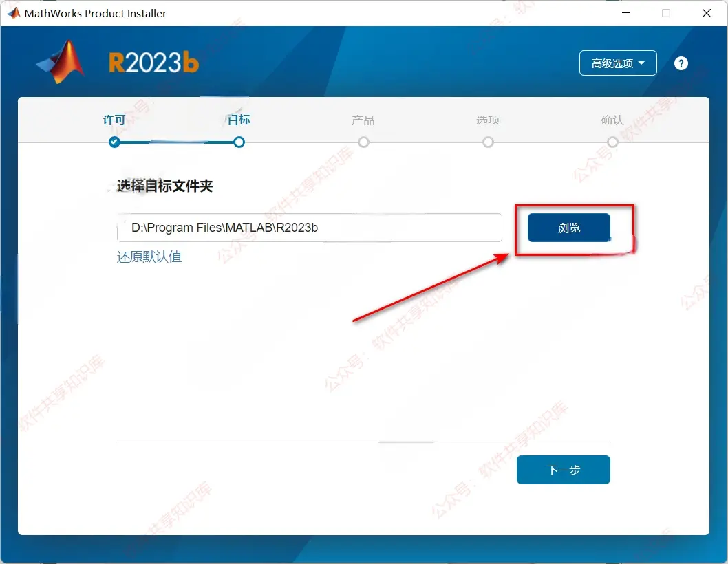Open the 高级选项 dropdown
The image size is (728, 564).
coord(617,63)
